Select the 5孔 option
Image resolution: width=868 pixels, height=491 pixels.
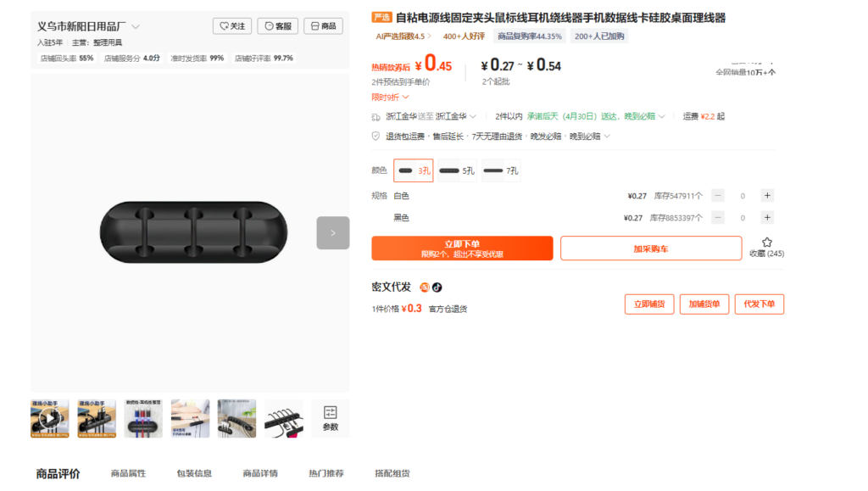point(457,170)
